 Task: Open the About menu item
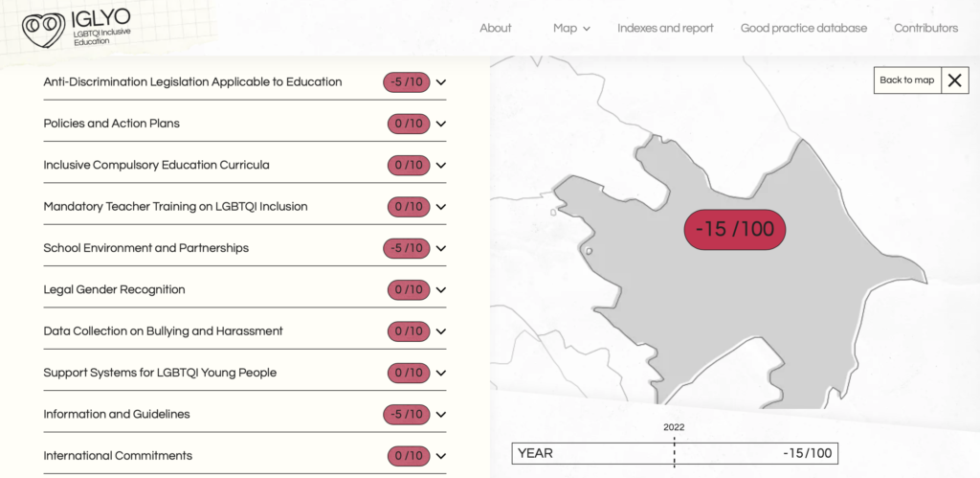tap(495, 29)
